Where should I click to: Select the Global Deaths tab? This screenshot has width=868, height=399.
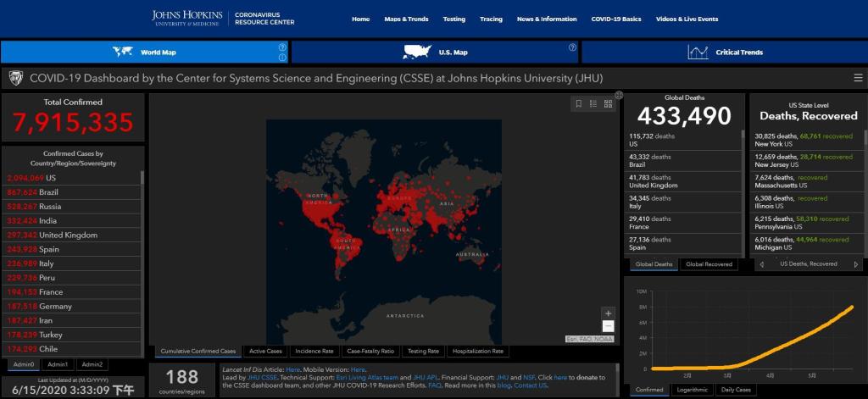(x=654, y=264)
